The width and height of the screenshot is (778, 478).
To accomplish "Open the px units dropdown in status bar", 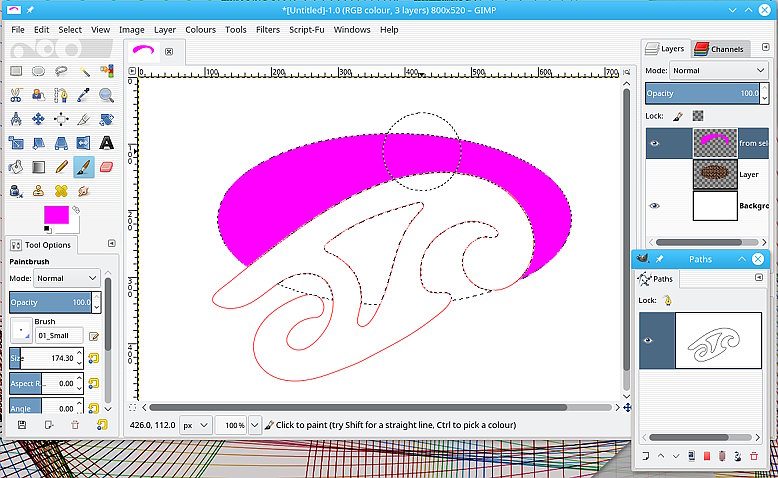I will click(195, 425).
